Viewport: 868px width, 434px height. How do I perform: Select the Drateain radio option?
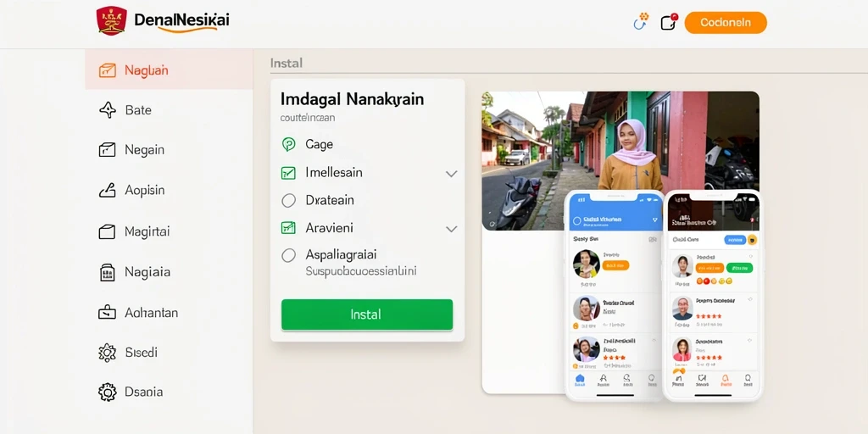288,200
